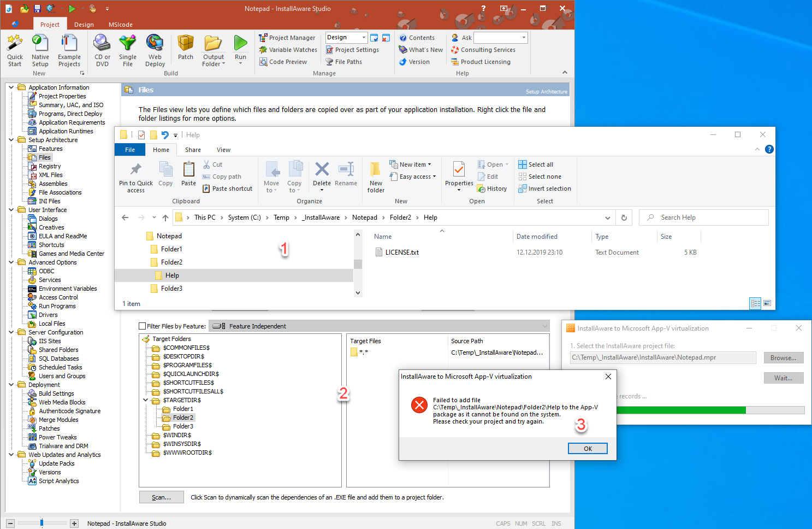Click the InstallAware project file path field
Image resolution: width=812 pixels, height=529 pixels.
[x=663, y=357]
